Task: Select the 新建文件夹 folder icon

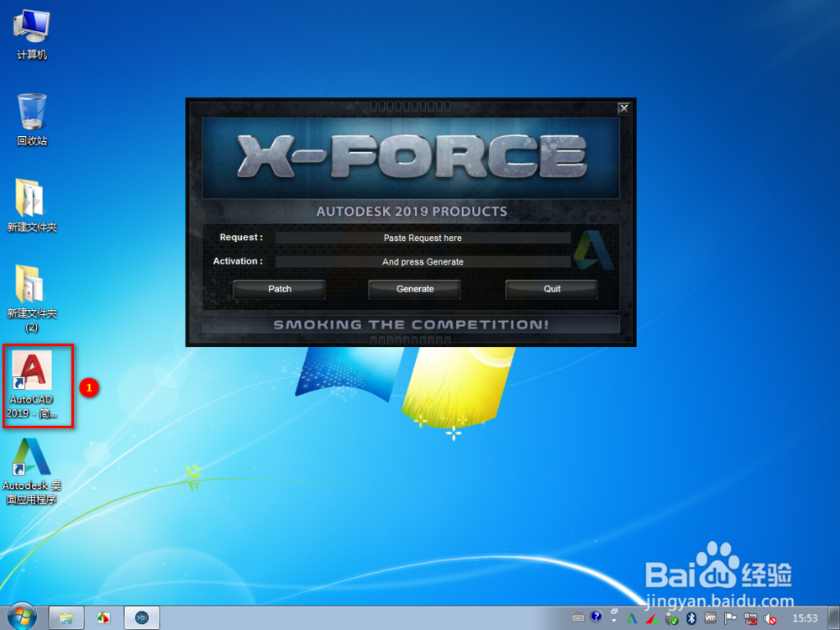Action: pos(32,207)
